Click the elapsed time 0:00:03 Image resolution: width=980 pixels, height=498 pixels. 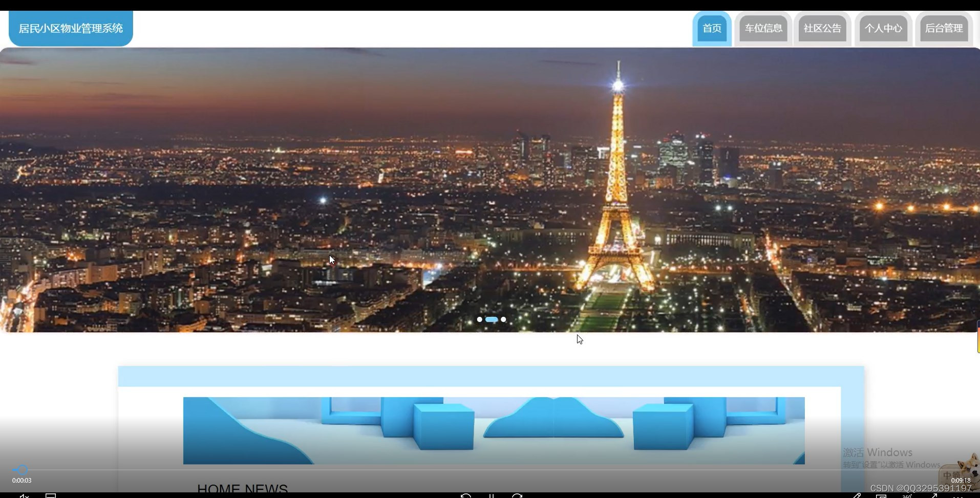pos(22,481)
